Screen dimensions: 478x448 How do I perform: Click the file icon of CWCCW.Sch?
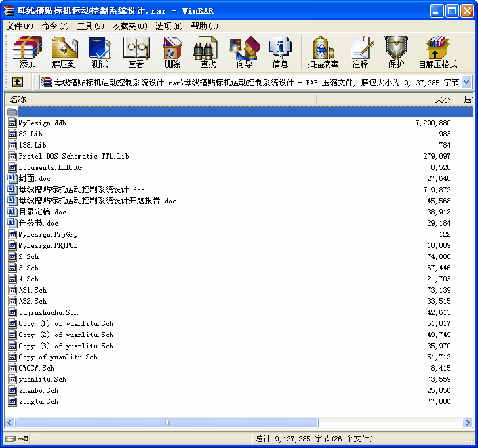pyautogui.click(x=12, y=368)
